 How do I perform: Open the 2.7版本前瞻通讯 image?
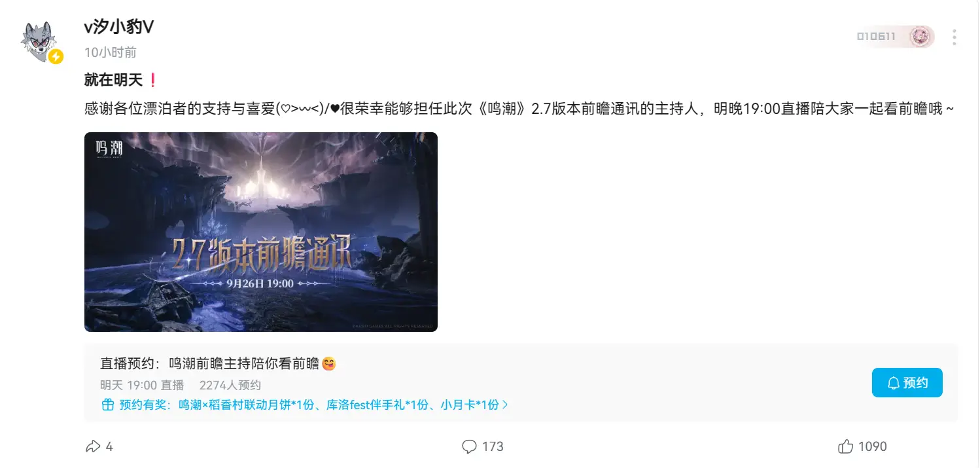261,232
